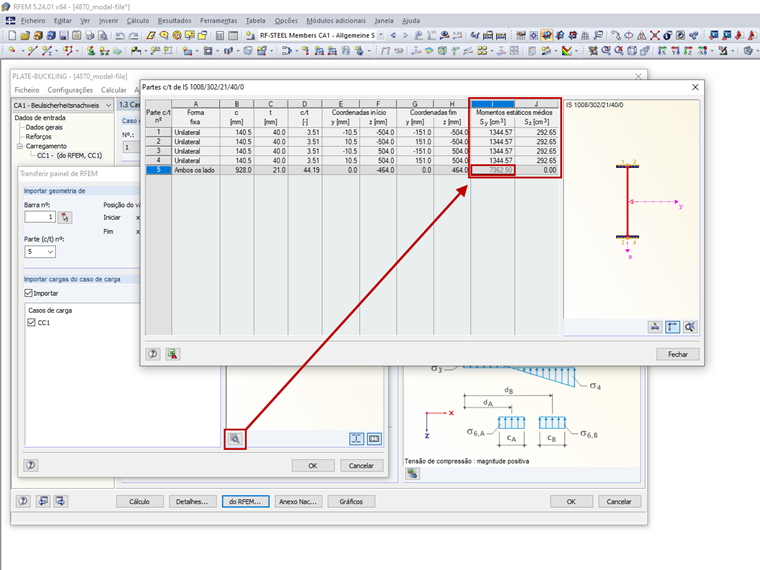Screen dimensions: 760x570
Task: Open the Ferramentas menu
Action: [x=219, y=21]
